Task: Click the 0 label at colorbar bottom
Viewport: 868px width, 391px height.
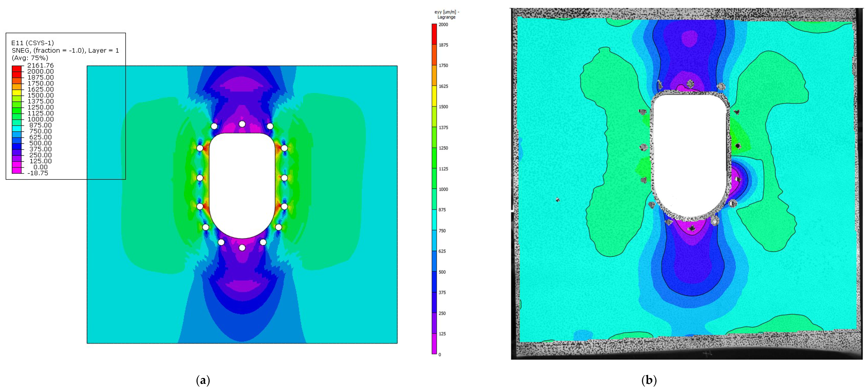Action: click(x=440, y=355)
